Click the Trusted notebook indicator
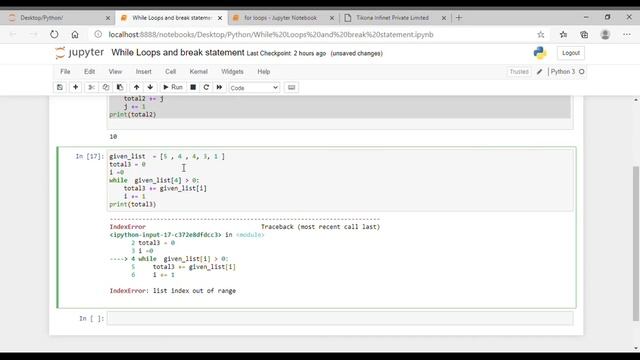Screen dimensions: 640x360 point(519,72)
